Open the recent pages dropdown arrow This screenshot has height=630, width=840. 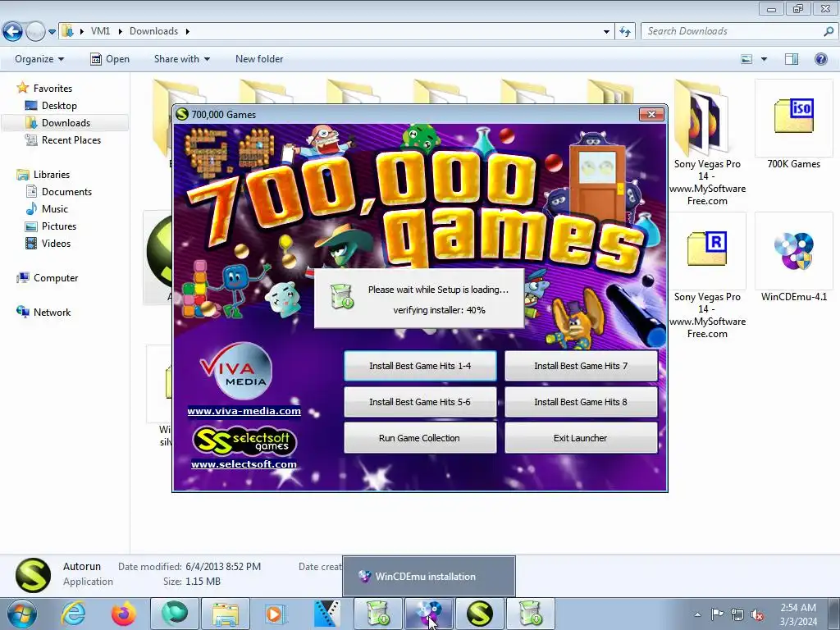click(x=52, y=32)
